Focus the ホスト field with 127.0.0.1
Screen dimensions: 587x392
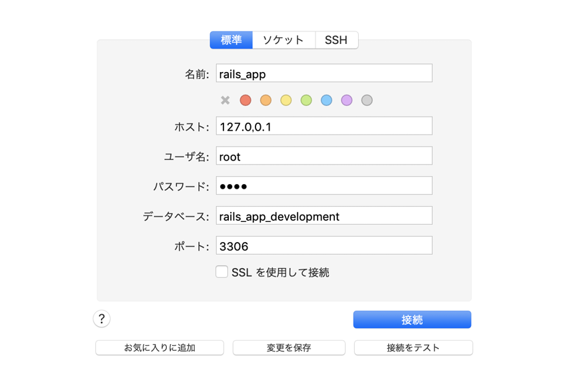tap(324, 126)
